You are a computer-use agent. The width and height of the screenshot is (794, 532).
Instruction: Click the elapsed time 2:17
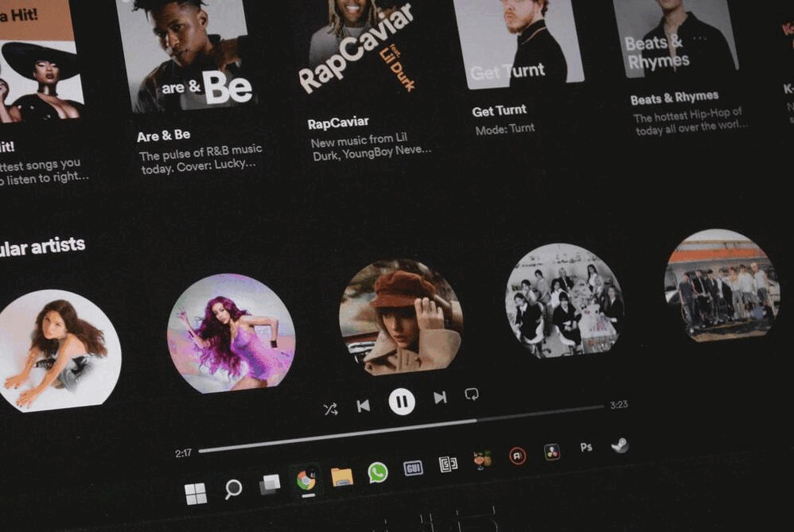(x=183, y=453)
